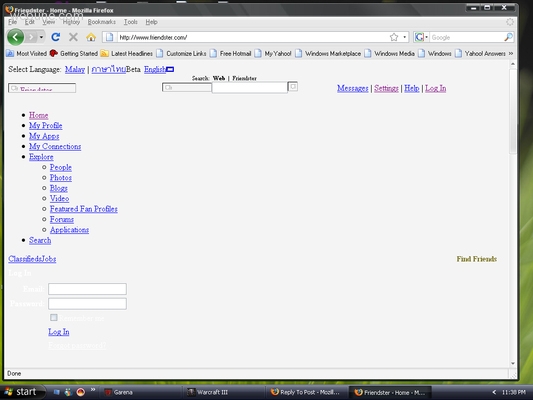
Task: Open People under Explore
Action: coord(61,168)
